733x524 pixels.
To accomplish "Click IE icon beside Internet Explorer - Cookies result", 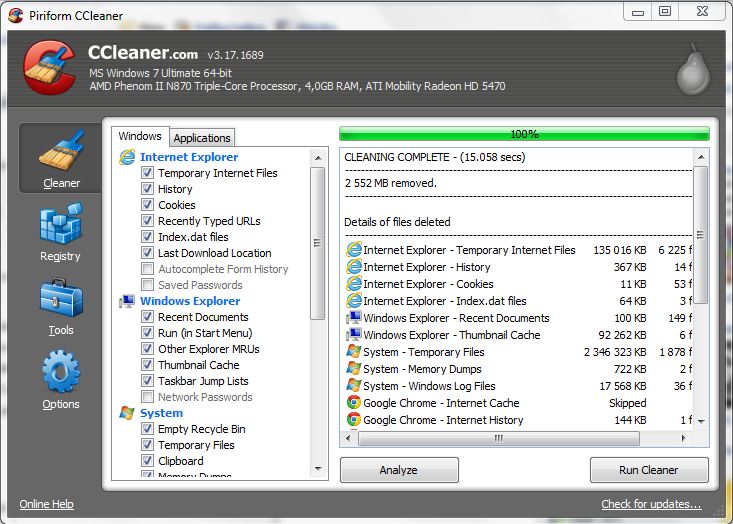I will pos(354,284).
